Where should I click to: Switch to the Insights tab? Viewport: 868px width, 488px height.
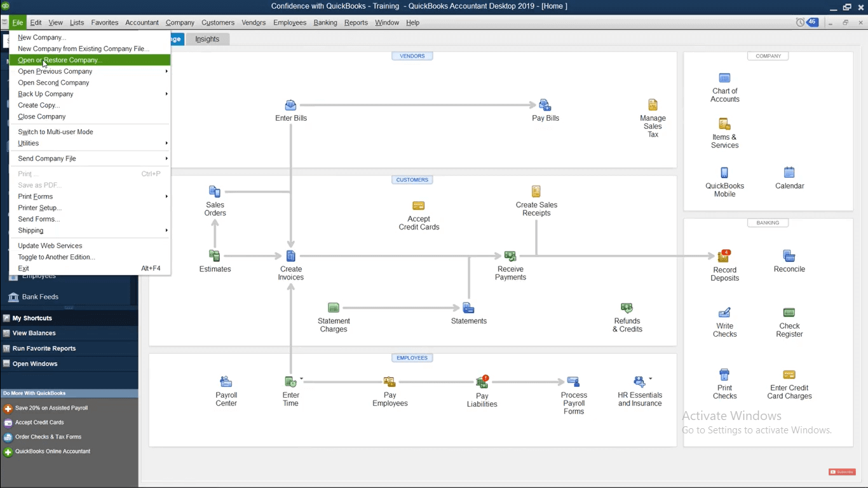(x=207, y=39)
